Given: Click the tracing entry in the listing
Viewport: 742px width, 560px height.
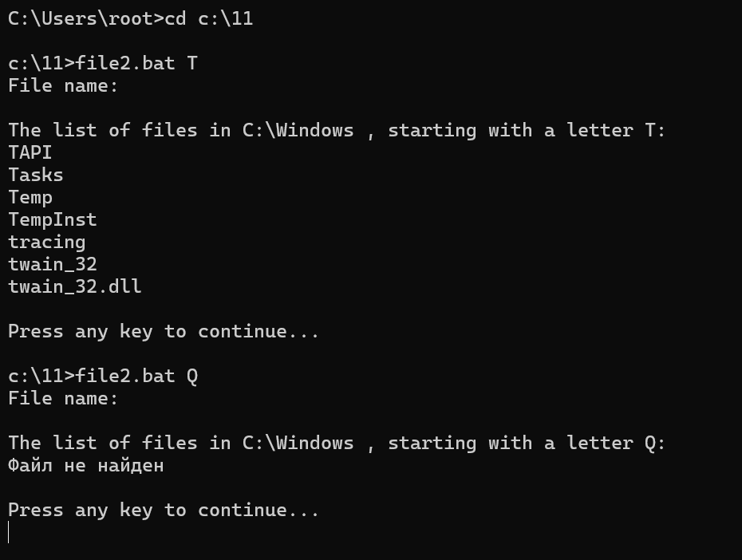Looking at the screenshot, I should [47, 243].
